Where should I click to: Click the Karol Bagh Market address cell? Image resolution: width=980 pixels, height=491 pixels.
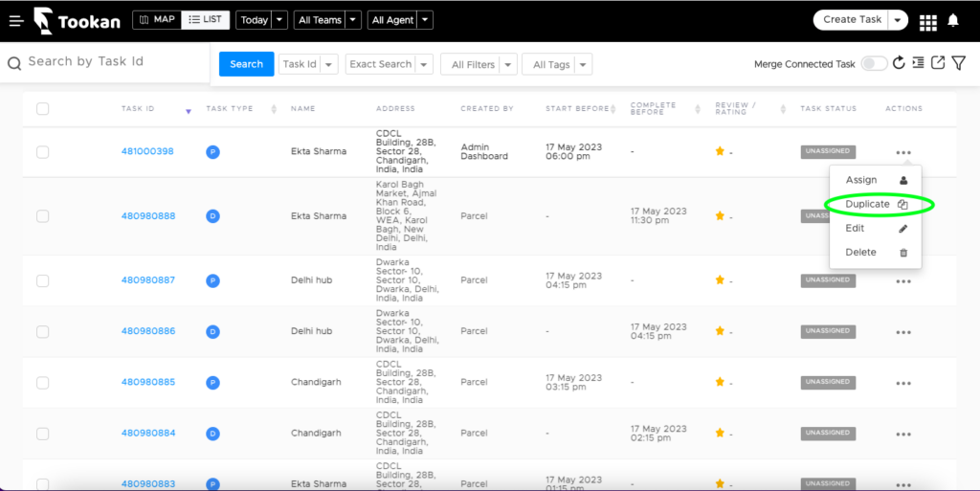pyautogui.click(x=406, y=216)
